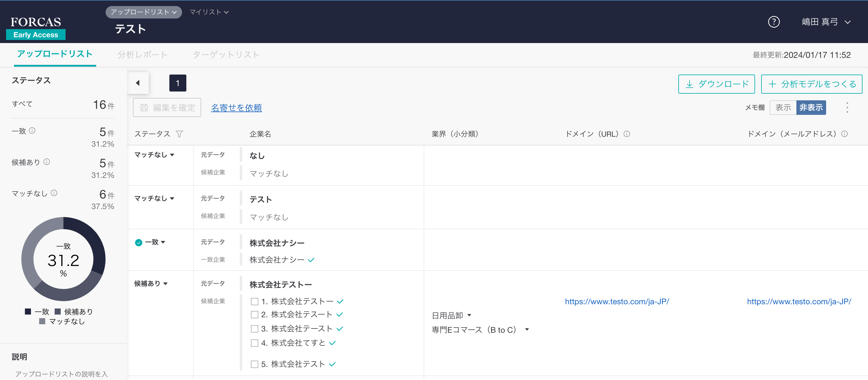Click the previous page left arrow
This screenshot has width=868, height=380.
[x=138, y=83]
